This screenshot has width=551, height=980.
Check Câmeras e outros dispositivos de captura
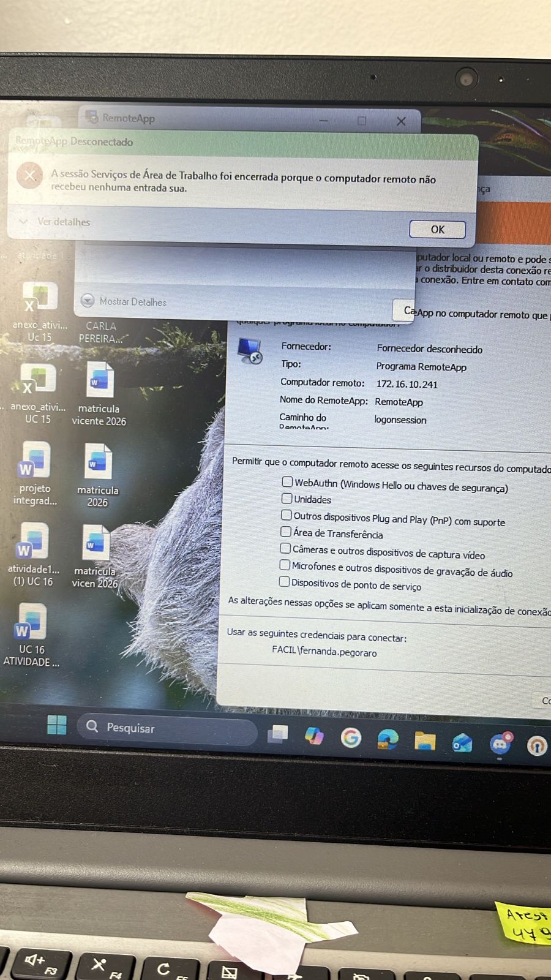point(285,548)
